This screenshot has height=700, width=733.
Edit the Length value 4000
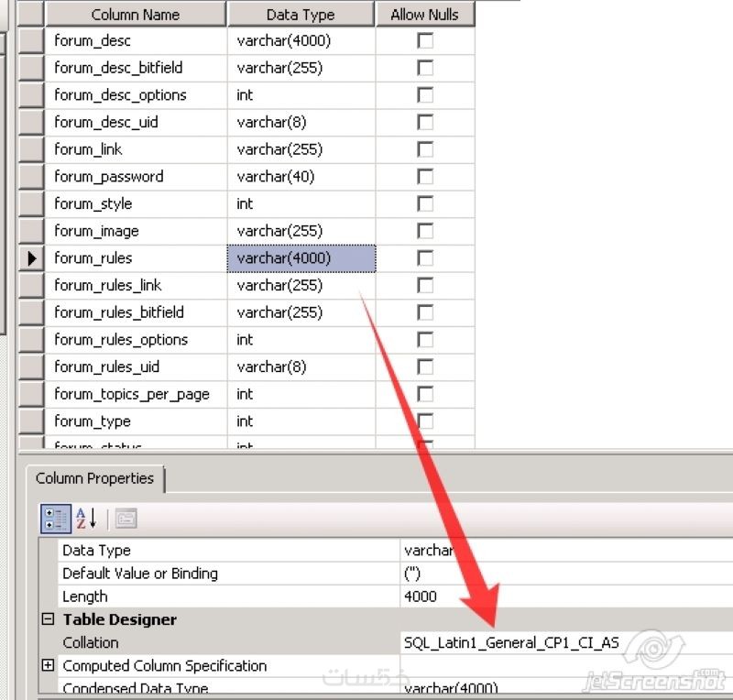[x=566, y=596]
